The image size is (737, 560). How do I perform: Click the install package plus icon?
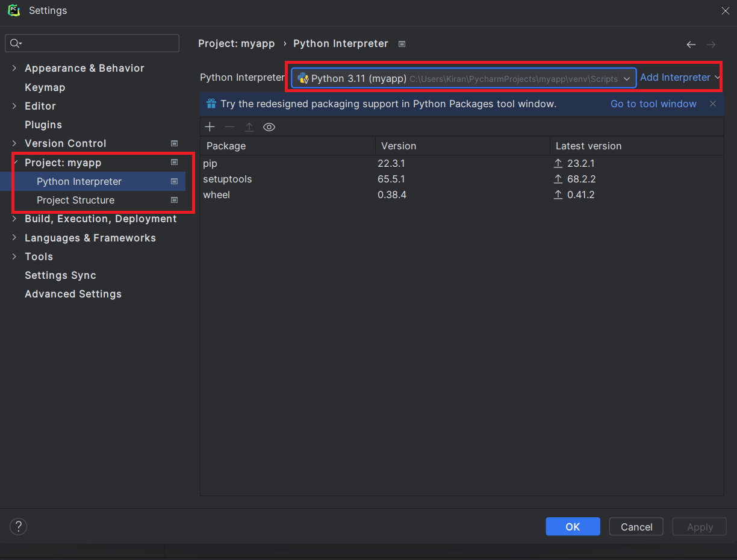point(210,126)
